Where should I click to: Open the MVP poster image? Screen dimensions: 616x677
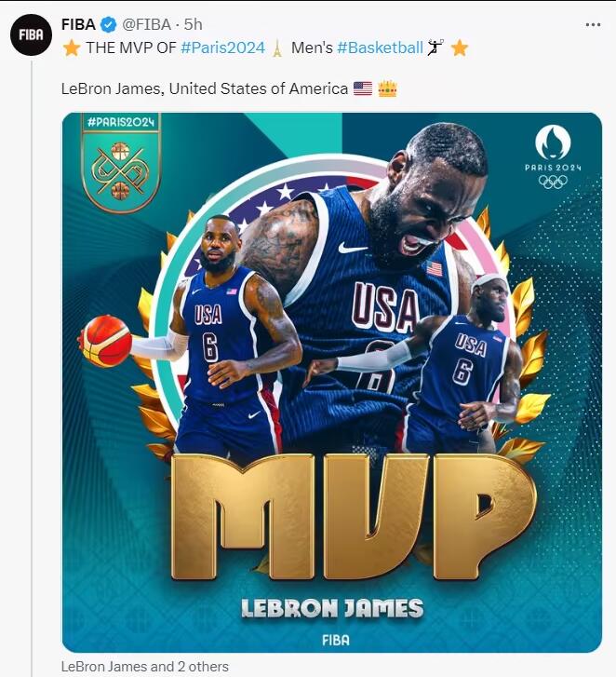click(332, 383)
